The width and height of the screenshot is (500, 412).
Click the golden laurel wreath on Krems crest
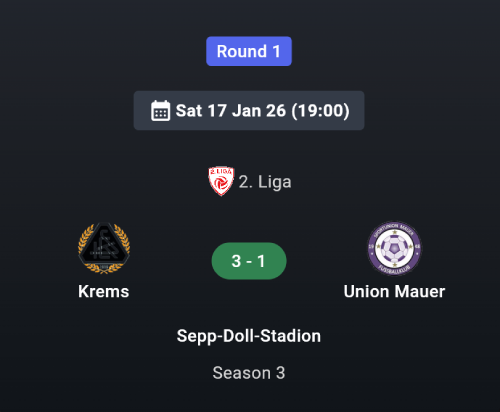[x=104, y=248]
